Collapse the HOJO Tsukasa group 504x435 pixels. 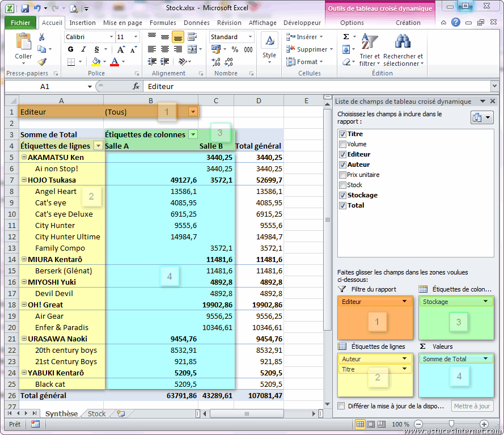point(24,180)
